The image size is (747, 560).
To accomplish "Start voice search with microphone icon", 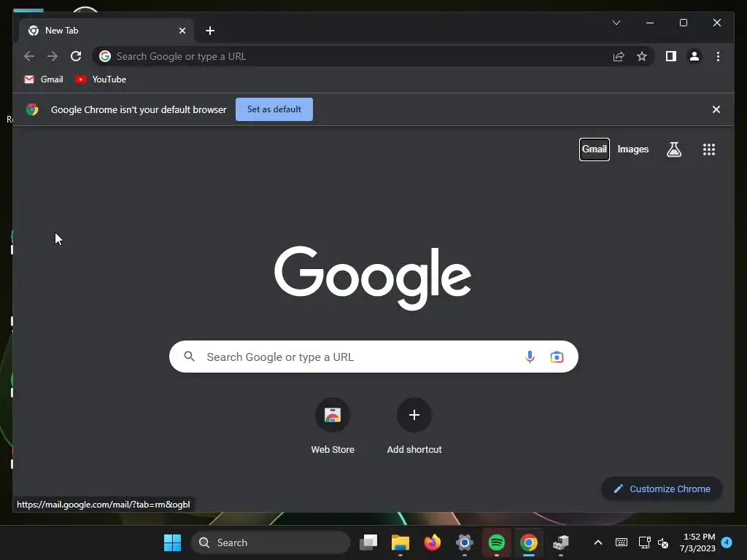I will click(x=530, y=357).
